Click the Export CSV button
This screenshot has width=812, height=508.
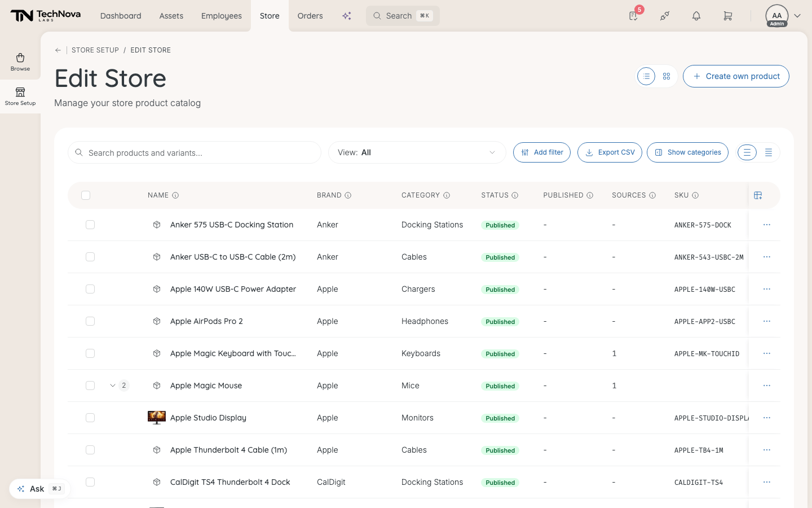(x=610, y=152)
